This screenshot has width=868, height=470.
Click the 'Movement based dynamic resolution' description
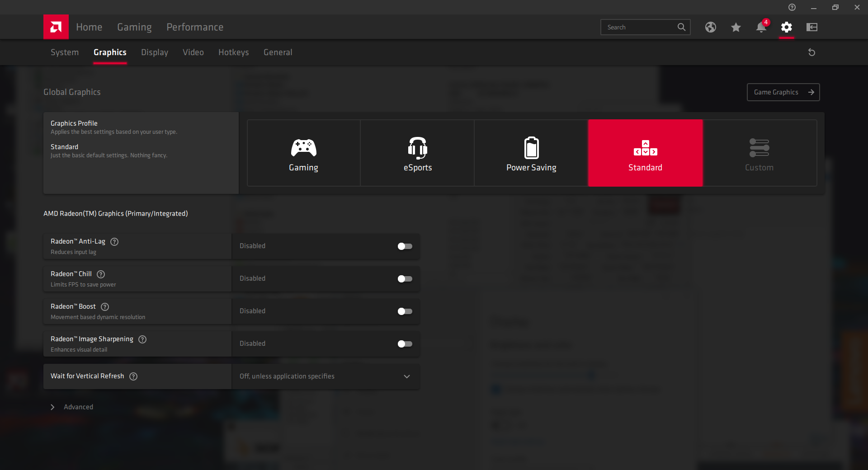(98, 317)
